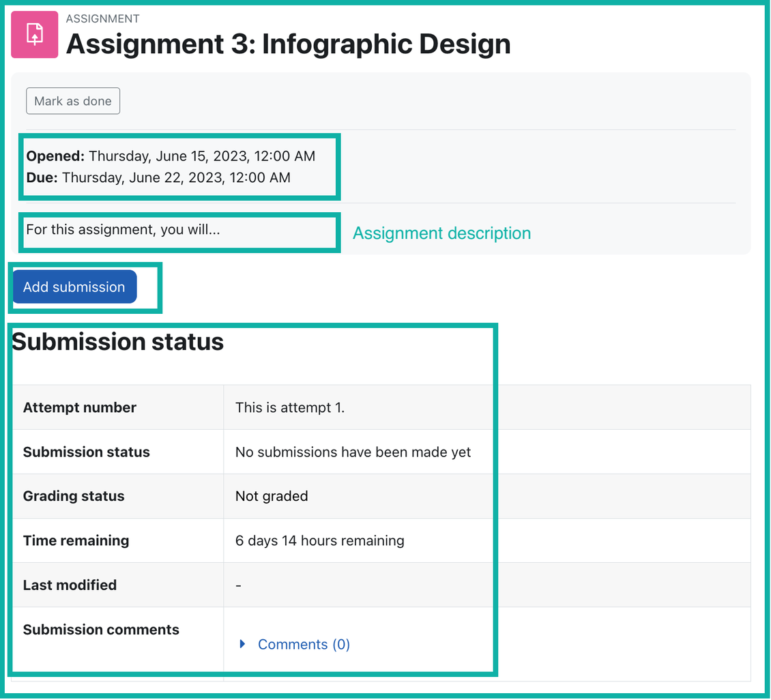This screenshot has width=771, height=700.
Task: Click the Opened date text
Action: [171, 156]
